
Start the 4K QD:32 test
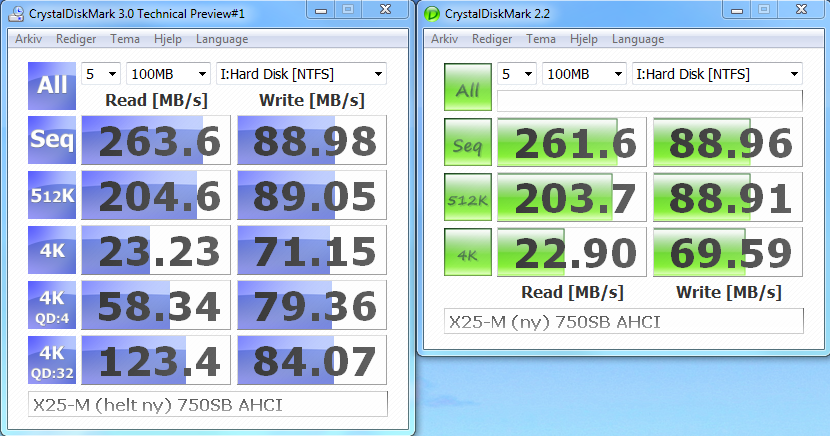point(52,360)
